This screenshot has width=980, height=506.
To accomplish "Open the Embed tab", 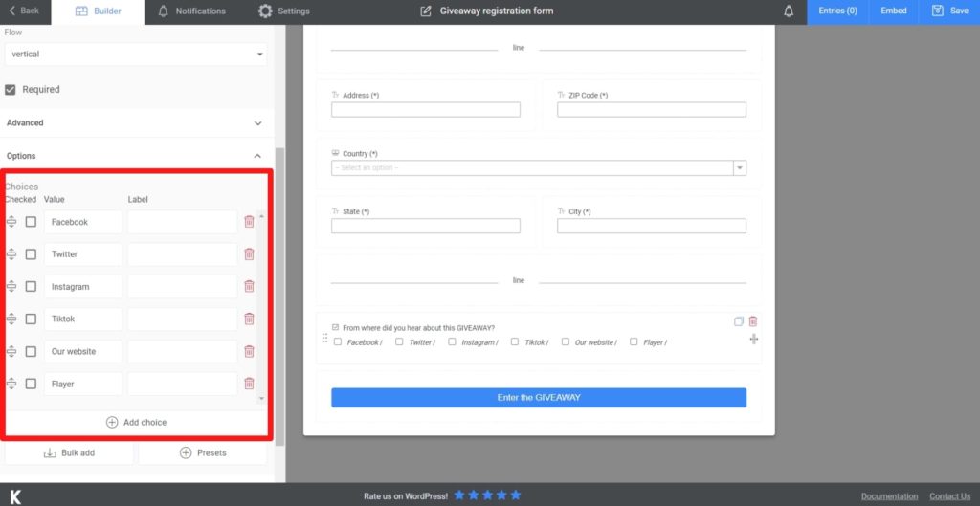I will click(894, 11).
